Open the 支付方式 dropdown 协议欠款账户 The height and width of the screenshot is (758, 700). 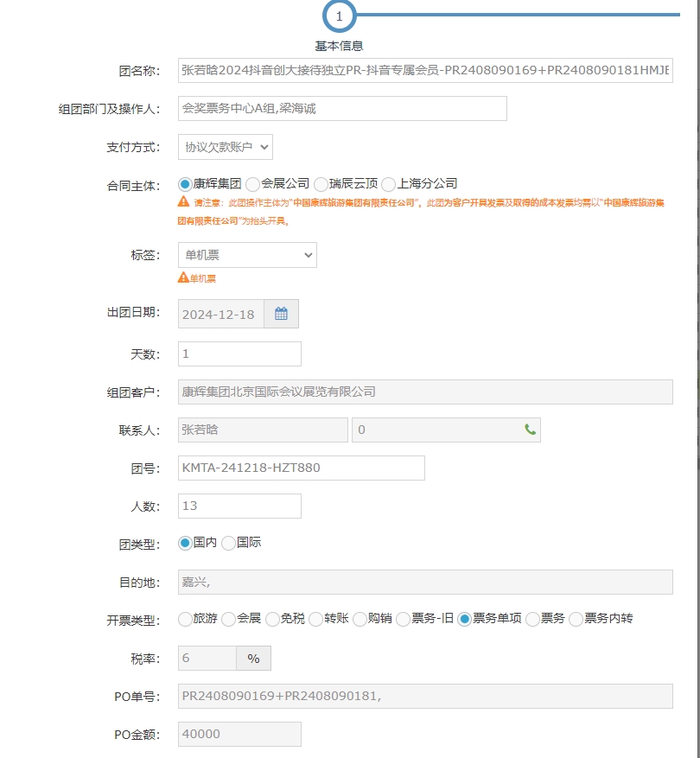point(226,147)
